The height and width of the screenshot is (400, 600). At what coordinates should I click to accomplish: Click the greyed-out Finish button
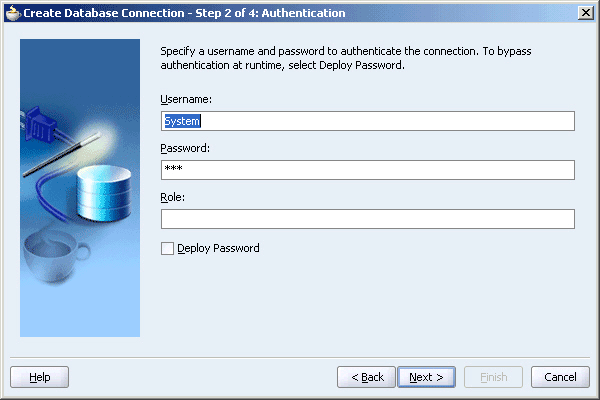(x=493, y=377)
